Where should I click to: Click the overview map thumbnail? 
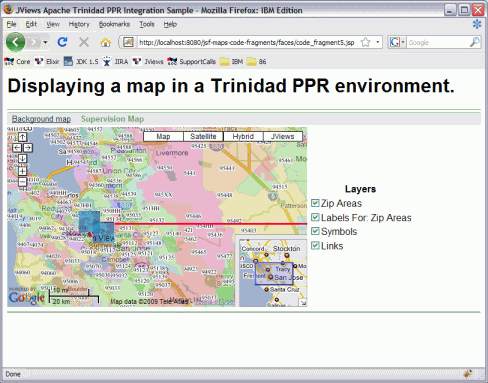tap(273, 273)
